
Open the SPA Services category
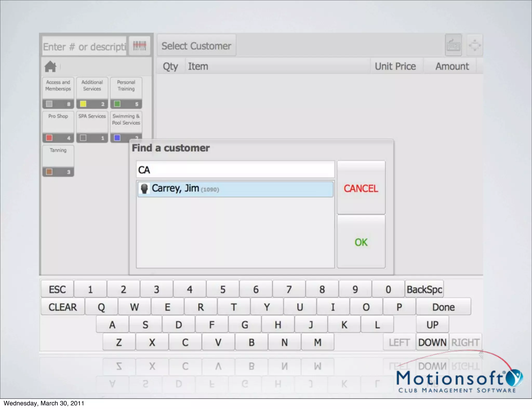pos(92,122)
